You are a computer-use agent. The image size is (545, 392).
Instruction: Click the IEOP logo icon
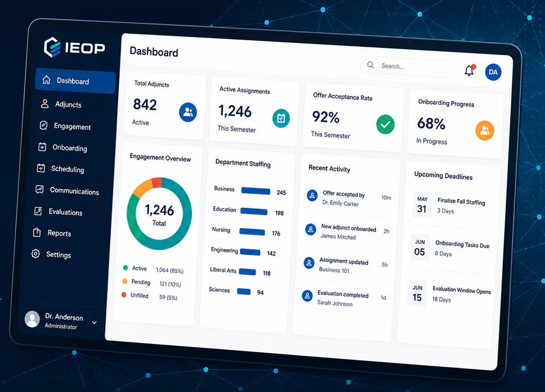tap(52, 47)
